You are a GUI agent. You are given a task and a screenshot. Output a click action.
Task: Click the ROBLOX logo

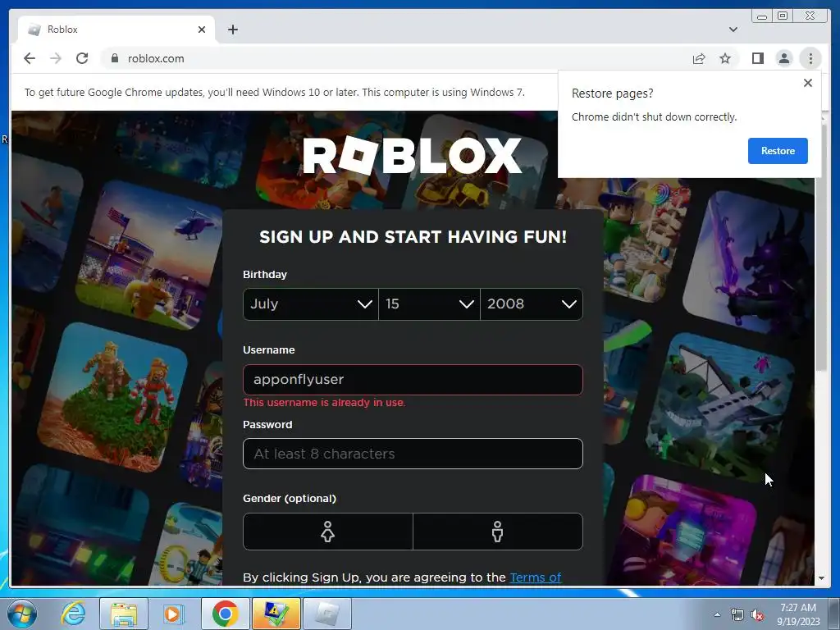(412, 155)
